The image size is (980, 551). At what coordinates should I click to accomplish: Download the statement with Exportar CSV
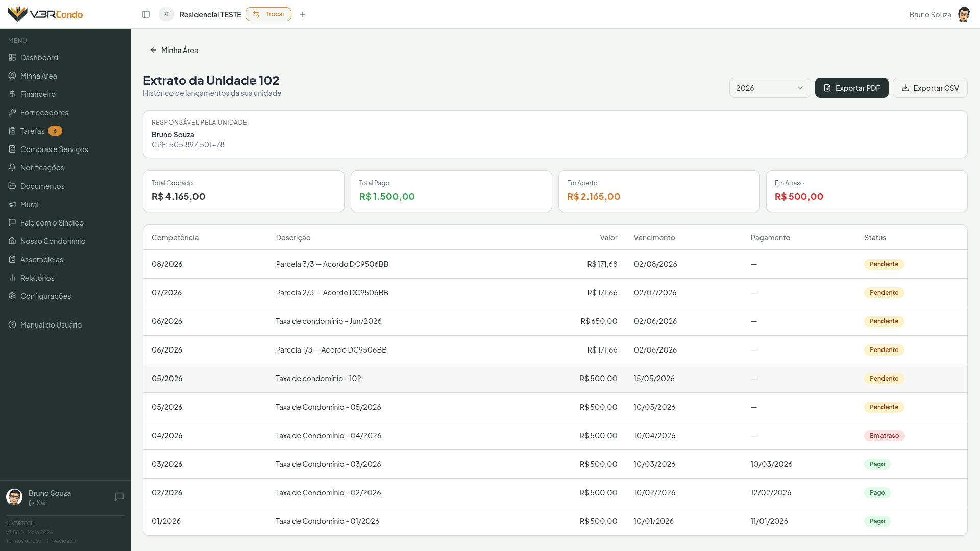930,88
